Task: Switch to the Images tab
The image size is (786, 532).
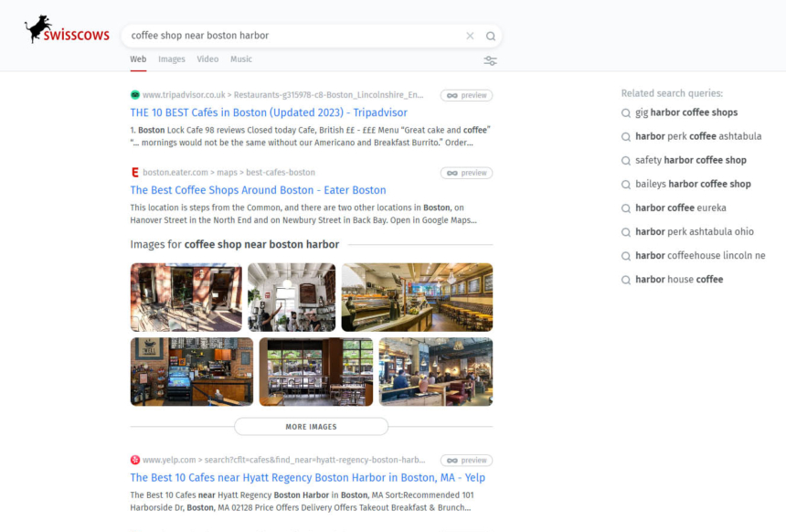Action: click(x=171, y=59)
